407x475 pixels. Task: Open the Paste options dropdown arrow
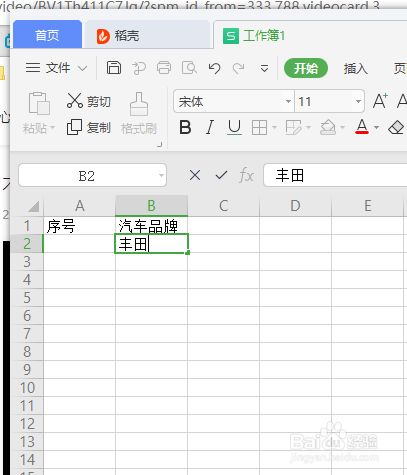point(52,128)
